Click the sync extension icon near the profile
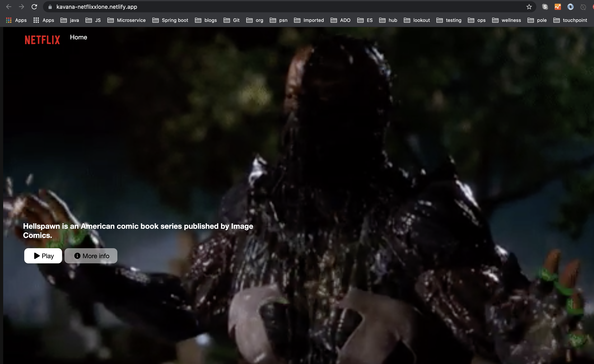 click(x=583, y=7)
